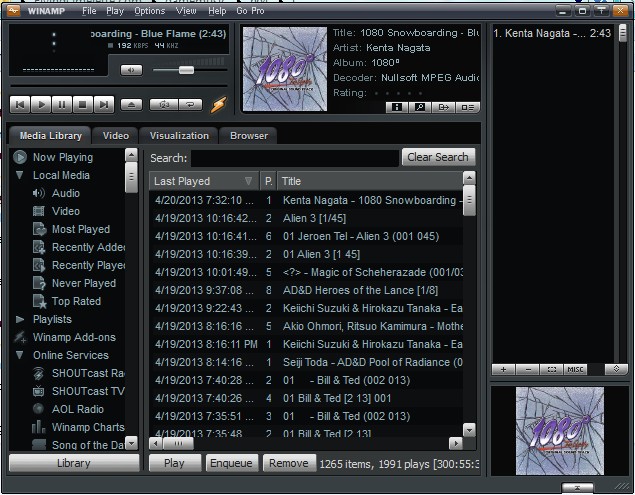Open the Help menu
The image size is (635, 495).
coord(217,11)
